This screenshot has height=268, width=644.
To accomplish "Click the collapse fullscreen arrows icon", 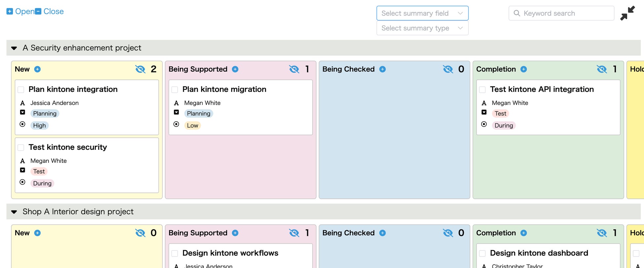I will point(627,13).
